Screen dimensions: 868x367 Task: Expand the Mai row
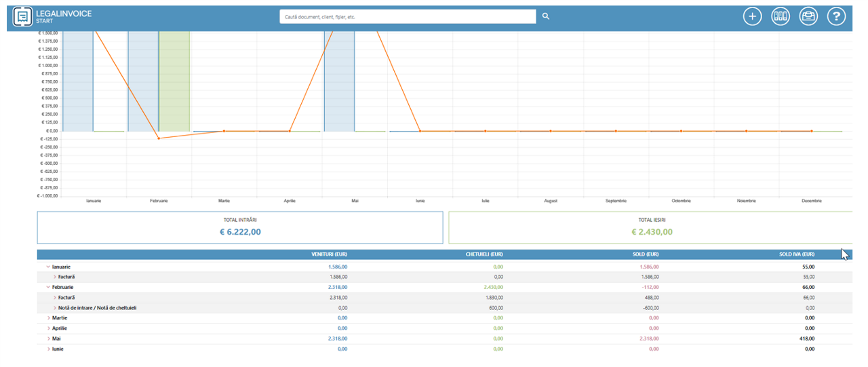click(x=48, y=338)
